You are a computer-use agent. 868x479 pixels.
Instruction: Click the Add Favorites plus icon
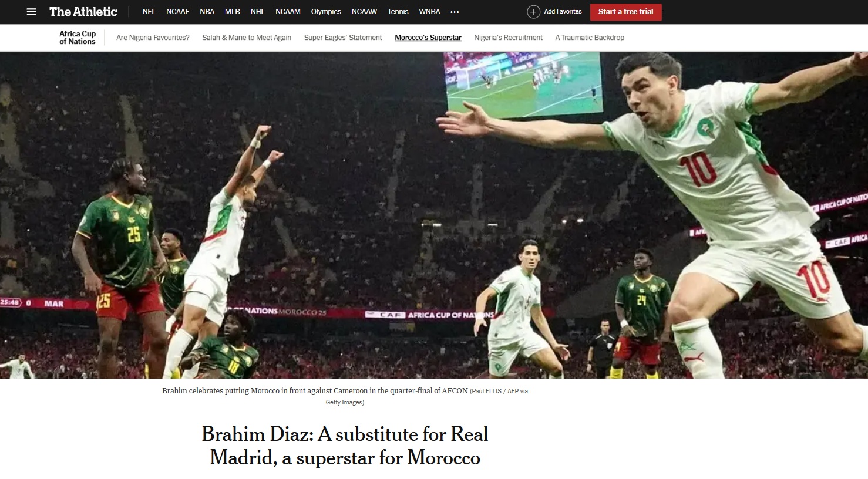(x=533, y=12)
